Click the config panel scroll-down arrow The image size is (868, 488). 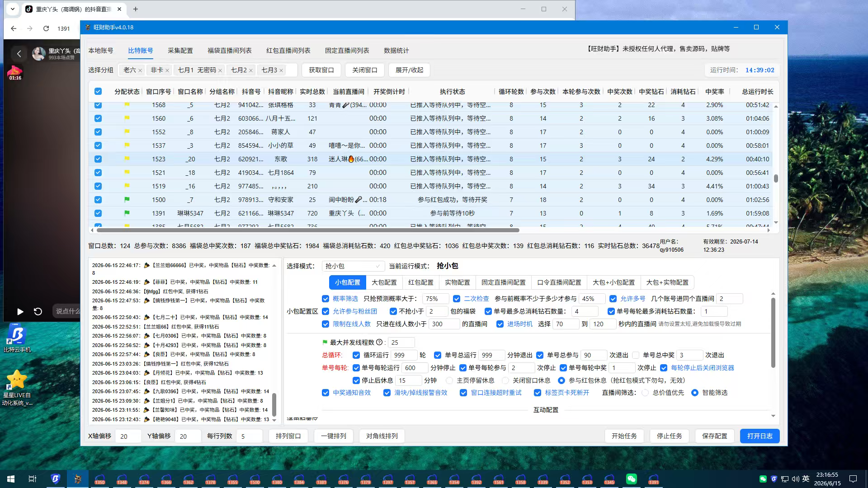[x=773, y=416]
